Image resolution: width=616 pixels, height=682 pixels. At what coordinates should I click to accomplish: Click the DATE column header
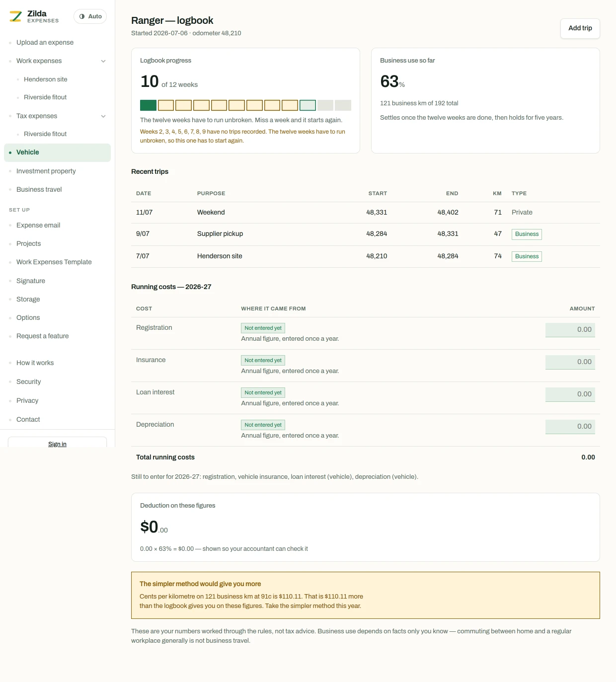point(144,194)
